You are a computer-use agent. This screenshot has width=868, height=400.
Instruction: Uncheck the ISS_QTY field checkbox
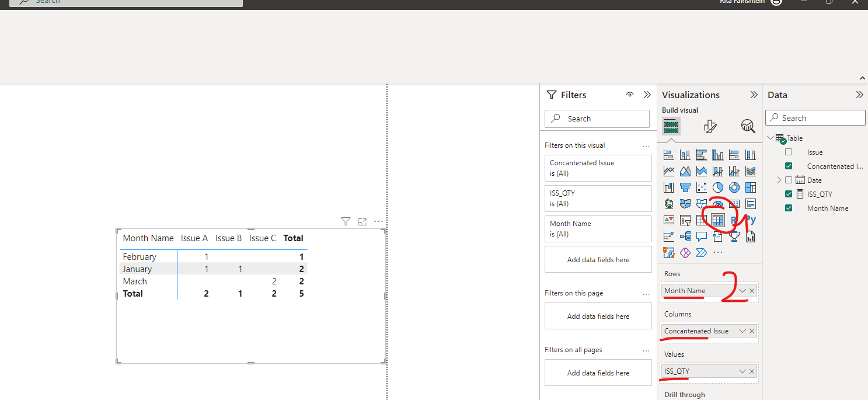(x=789, y=194)
